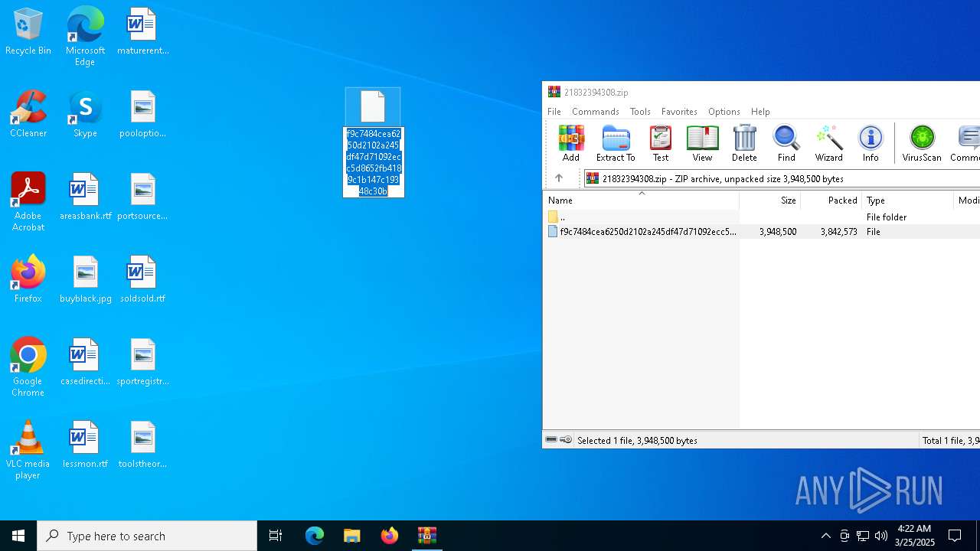
Task: Open Recycle Bin desktop icon
Action: [28, 32]
